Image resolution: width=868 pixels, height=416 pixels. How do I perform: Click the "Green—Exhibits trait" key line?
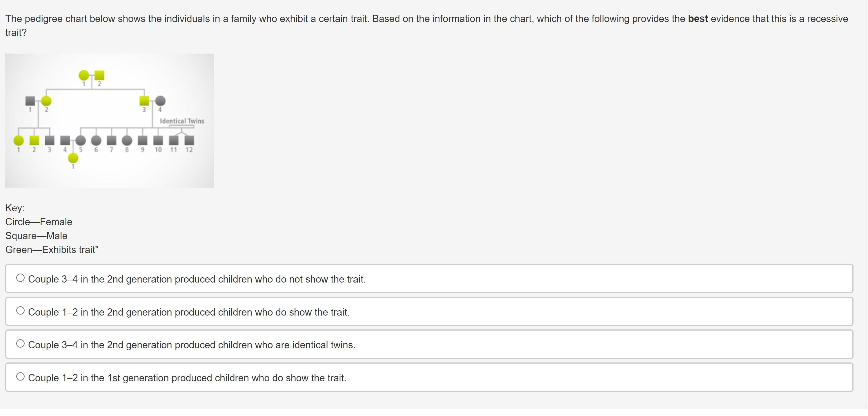[52, 250]
